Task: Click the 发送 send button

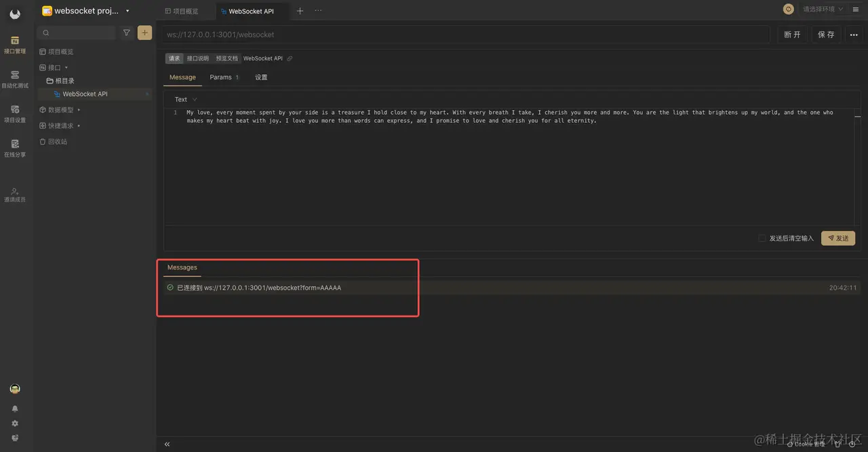Action: pos(837,238)
